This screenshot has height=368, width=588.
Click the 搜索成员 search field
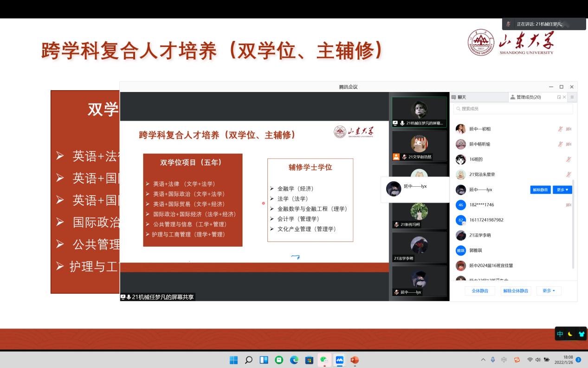513,109
